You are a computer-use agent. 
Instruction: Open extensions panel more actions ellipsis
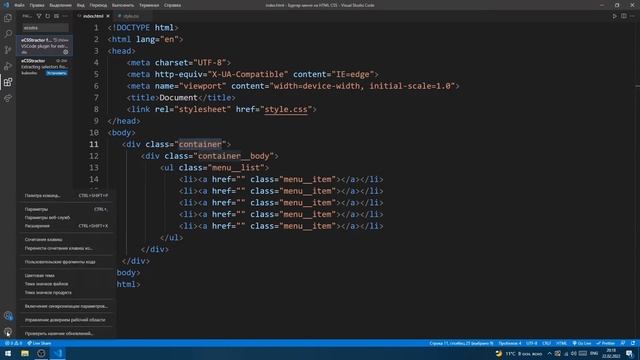pos(65,16)
